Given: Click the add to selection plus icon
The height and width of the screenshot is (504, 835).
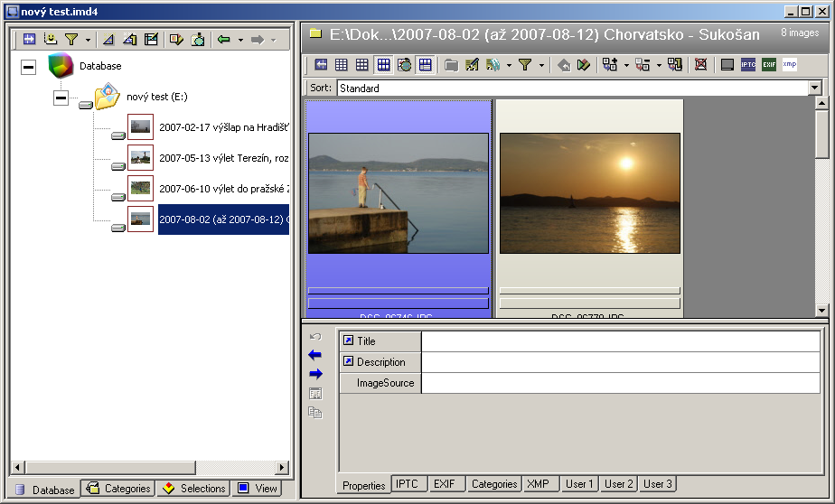Looking at the screenshot, I should tap(610, 64).
